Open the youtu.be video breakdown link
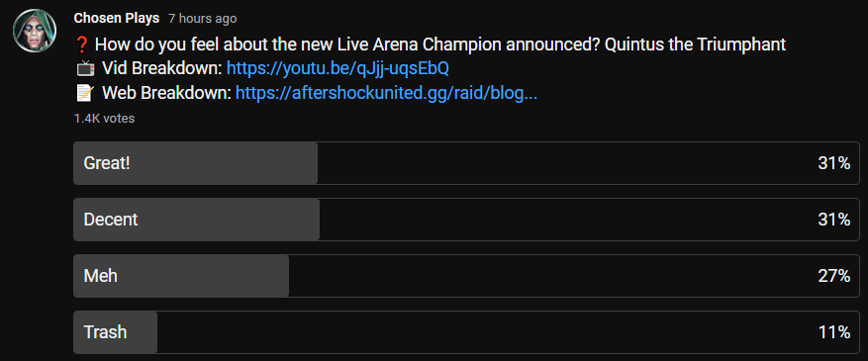The width and height of the screenshot is (868, 361). 338,68
